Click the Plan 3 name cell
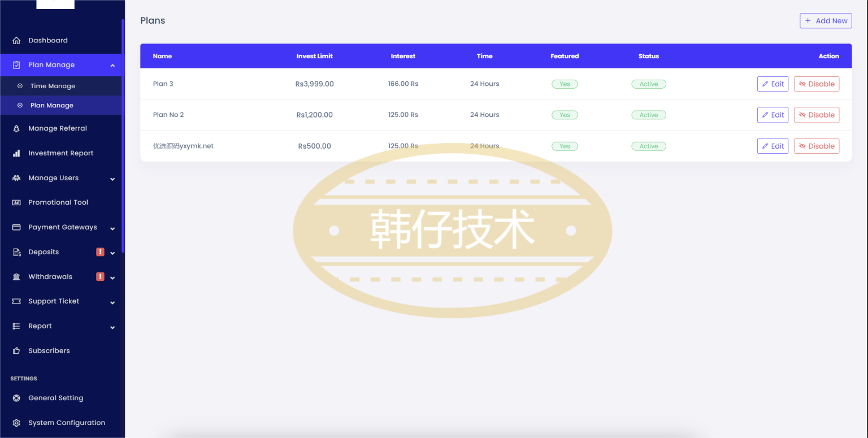868x438 pixels. [x=163, y=84]
